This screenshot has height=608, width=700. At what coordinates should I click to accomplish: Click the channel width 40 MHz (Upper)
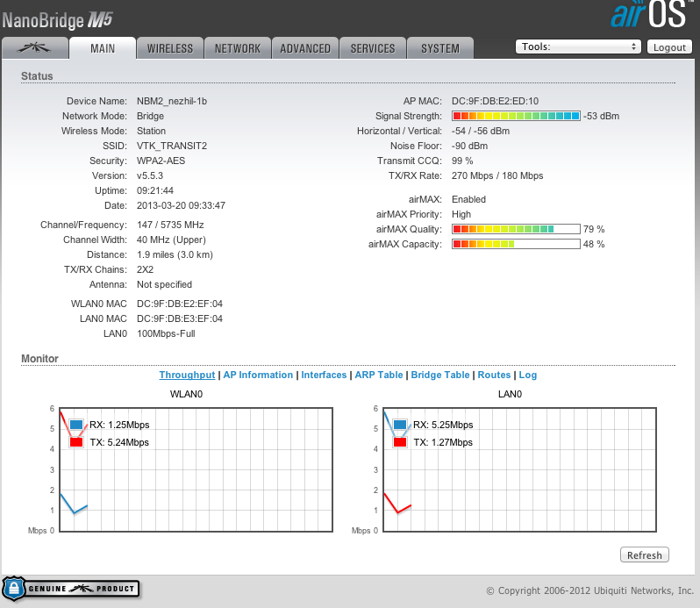point(171,240)
